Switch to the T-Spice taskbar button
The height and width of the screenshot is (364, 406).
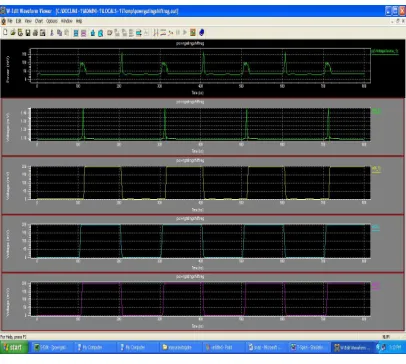(308, 347)
